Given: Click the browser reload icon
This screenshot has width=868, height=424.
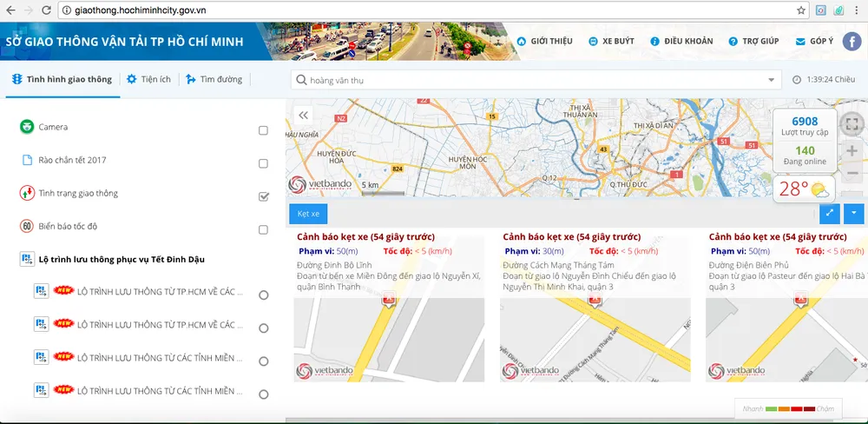Looking at the screenshot, I should click(46, 10).
